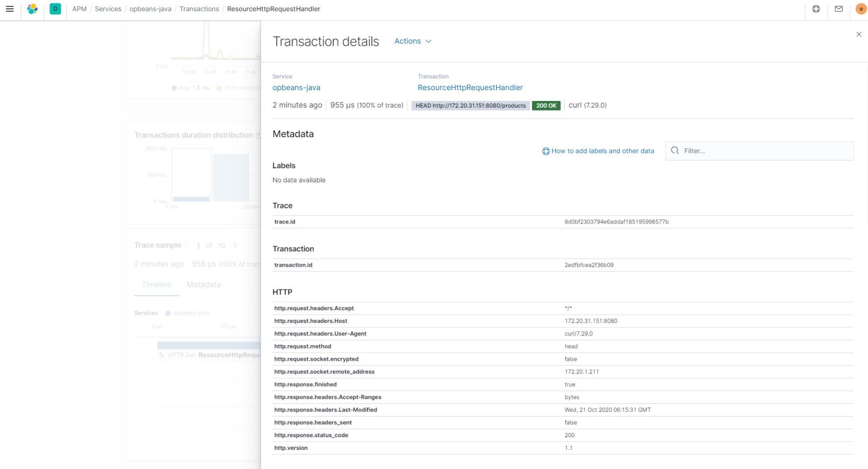Open the help menu icon in header

[816, 9]
